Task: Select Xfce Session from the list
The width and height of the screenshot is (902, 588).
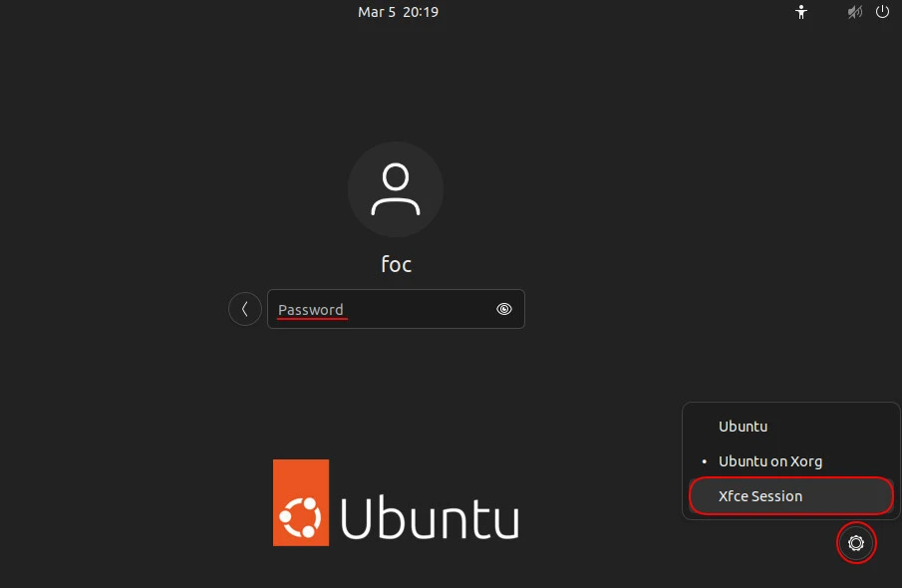Action: [760, 496]
